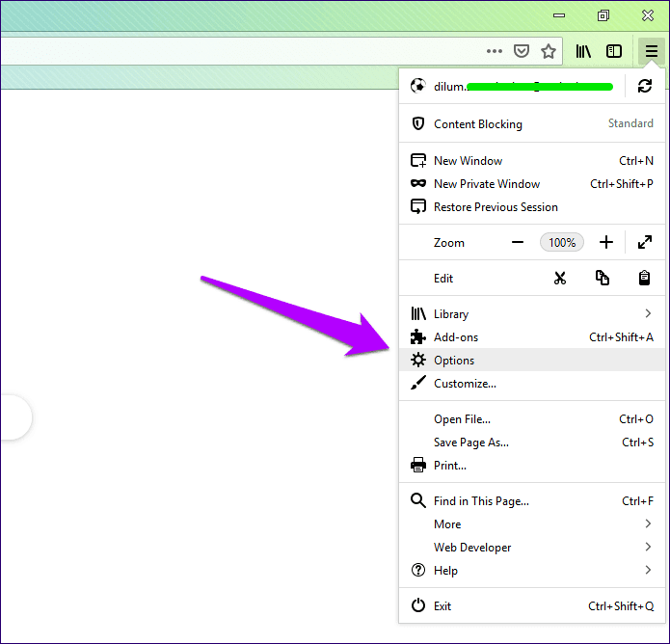Open Add-ons from the menu
Viewport: 670px width, 644px height.
pos(532,337)
